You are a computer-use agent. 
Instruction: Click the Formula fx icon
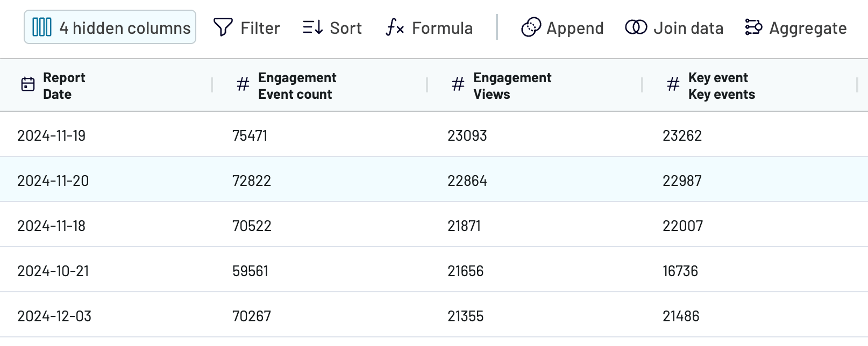tap(395, 27)
